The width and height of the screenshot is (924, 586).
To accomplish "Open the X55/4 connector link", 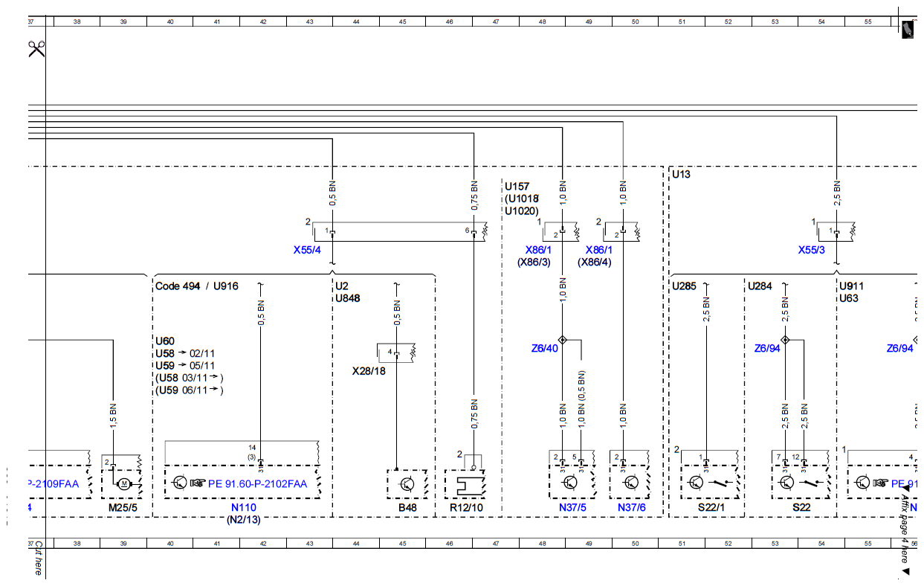I will click(x=307, y=251).
